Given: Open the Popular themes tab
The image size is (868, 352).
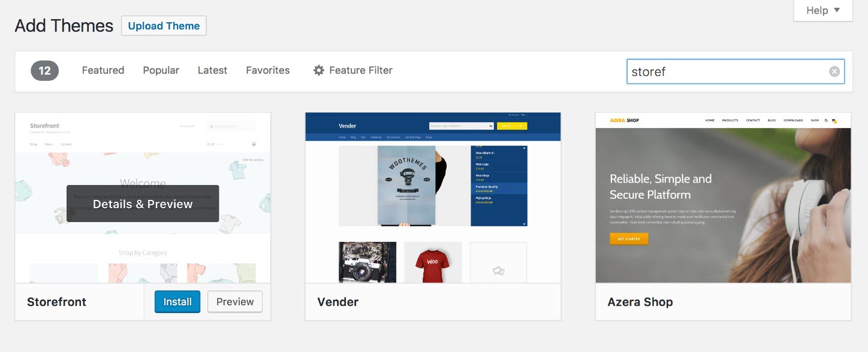Looking at the screenshot, I should coord(161,71).
